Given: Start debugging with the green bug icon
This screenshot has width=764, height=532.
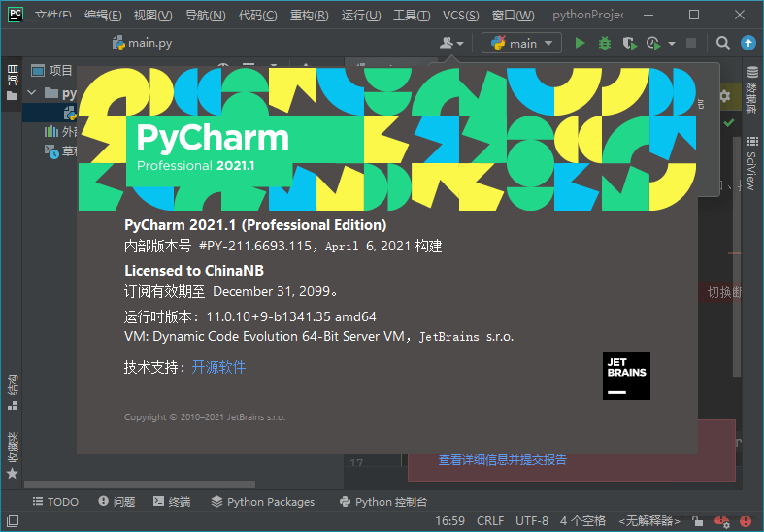Looking at the screenshot, I should [x=604, y=44].
